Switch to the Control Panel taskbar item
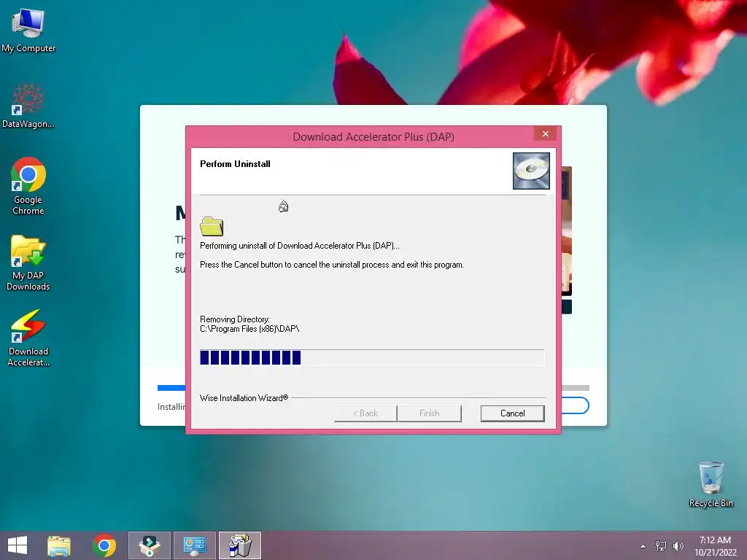 194,545
